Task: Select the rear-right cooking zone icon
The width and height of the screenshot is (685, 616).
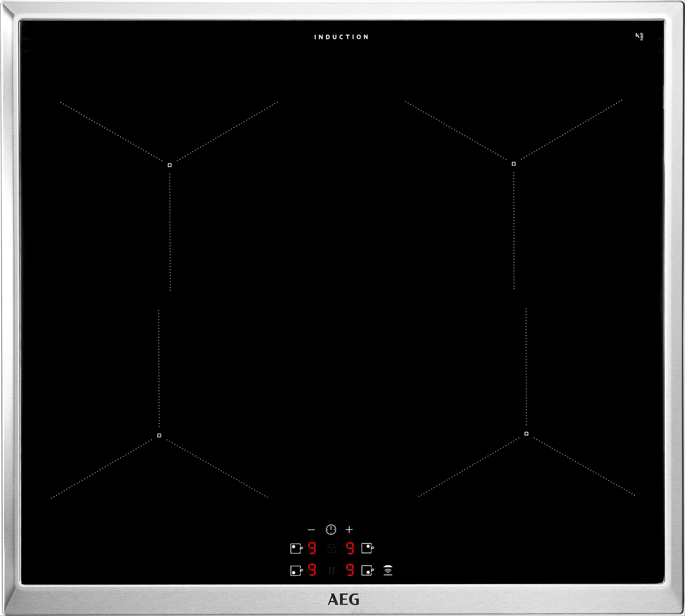Action: click(367, 548)
